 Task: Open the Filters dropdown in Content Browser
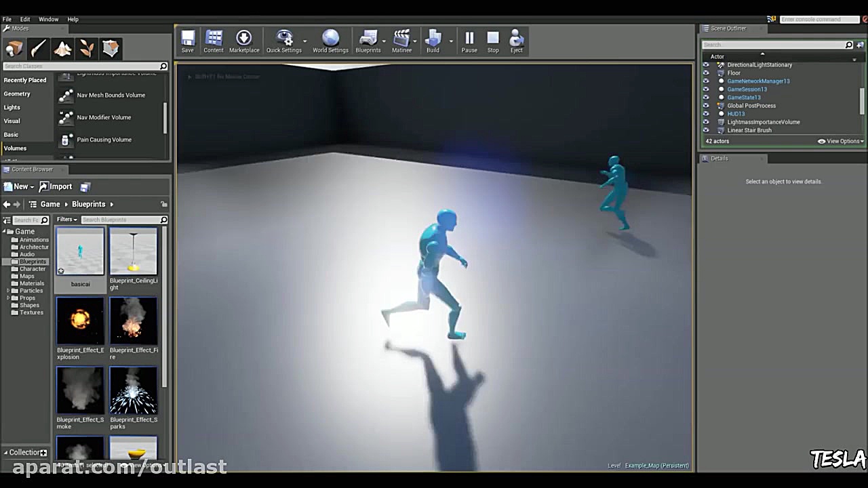(x=66, y=219)
